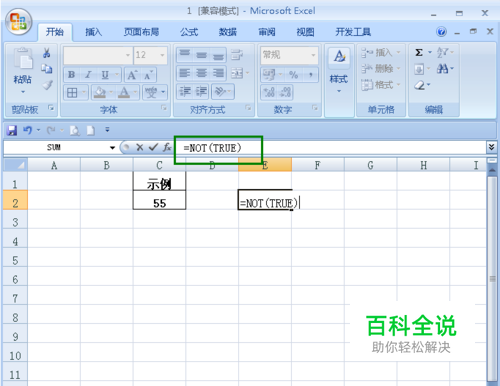This screenshot has width=500, height=386.
Task: Save workbook from quick access toolbar
Action: [12, 130]
